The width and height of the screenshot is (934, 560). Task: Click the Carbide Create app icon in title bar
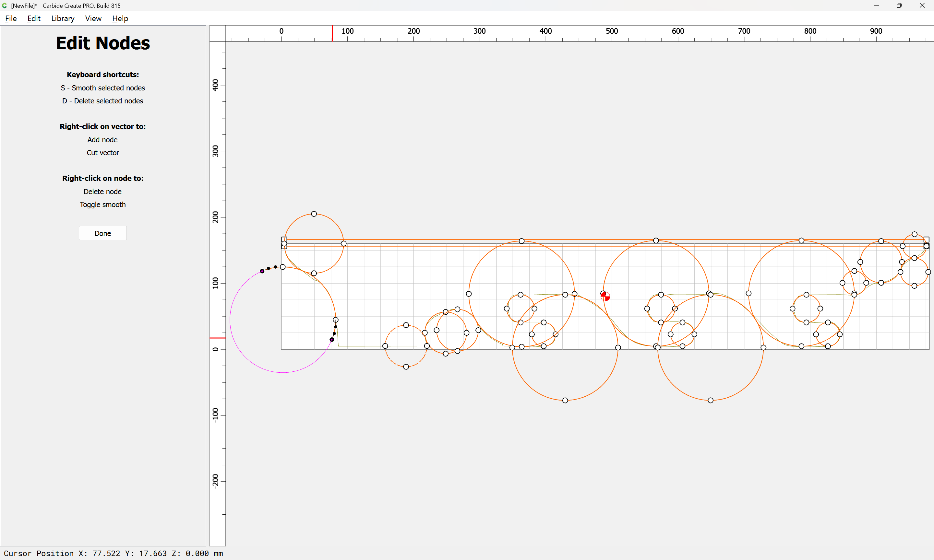(x=5, y=6)
